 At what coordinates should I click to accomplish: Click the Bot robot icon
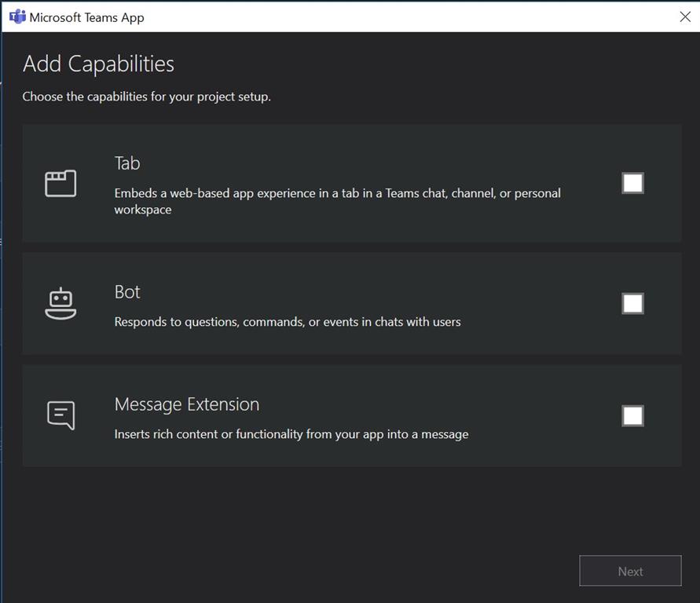click(60, 304)
